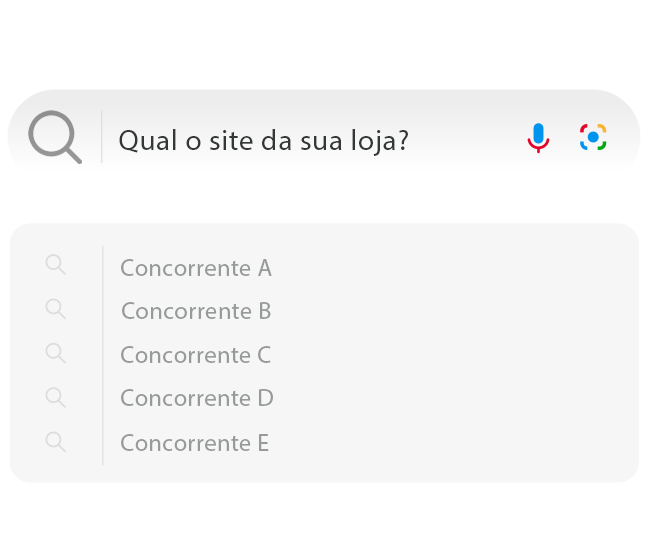Click the search icon beside Concorrente E
Screen dimensions: 648x535
click(x=56, y=441)
